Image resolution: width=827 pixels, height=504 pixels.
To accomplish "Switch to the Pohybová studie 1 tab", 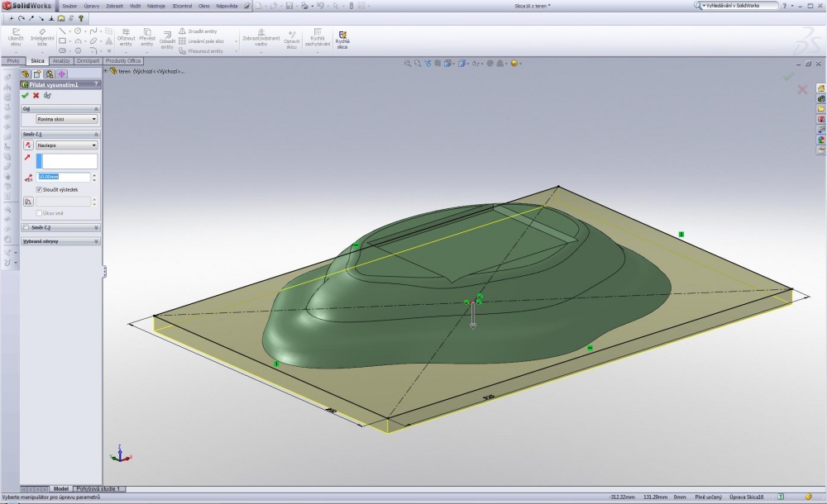I will pyautogui.click(x=98, y=488).
